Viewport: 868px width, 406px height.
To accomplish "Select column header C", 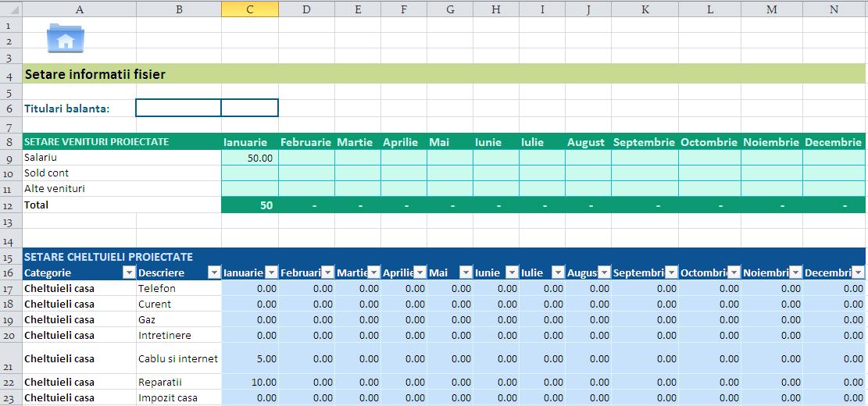I will point(250,9).
